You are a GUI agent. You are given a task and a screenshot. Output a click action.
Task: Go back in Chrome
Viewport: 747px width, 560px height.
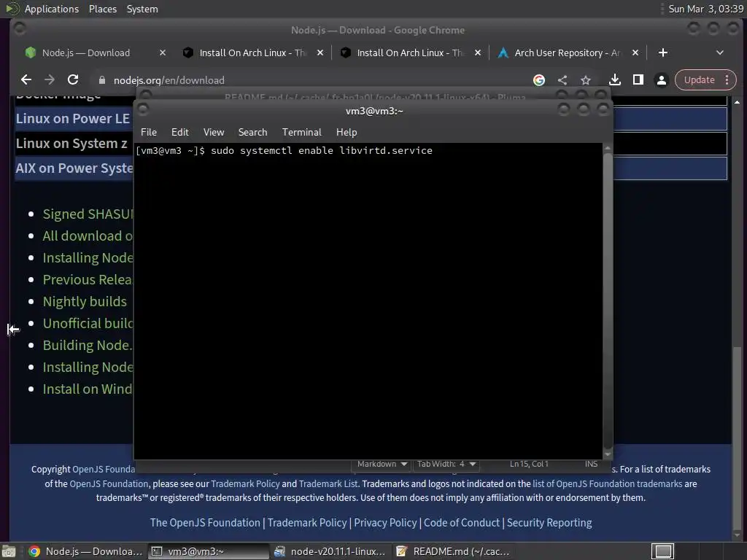point(26,80)
